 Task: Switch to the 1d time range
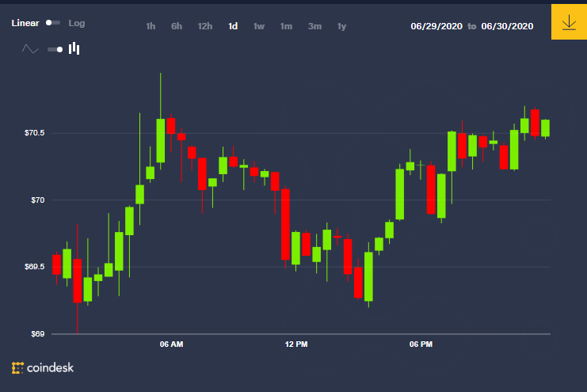(233, 26)
